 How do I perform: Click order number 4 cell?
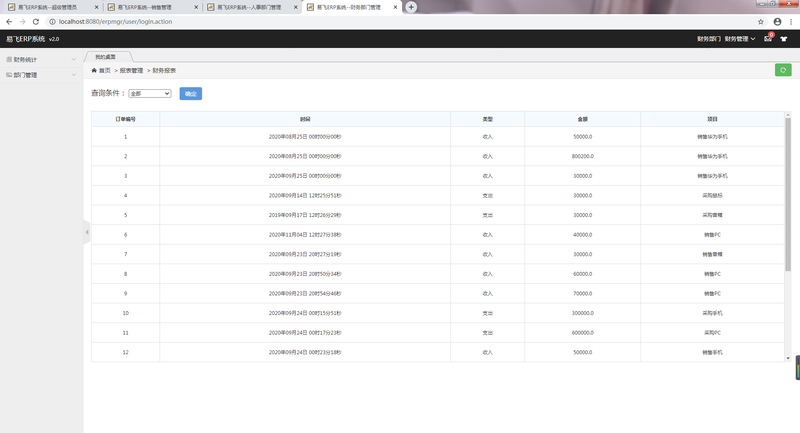pos(126,196)
